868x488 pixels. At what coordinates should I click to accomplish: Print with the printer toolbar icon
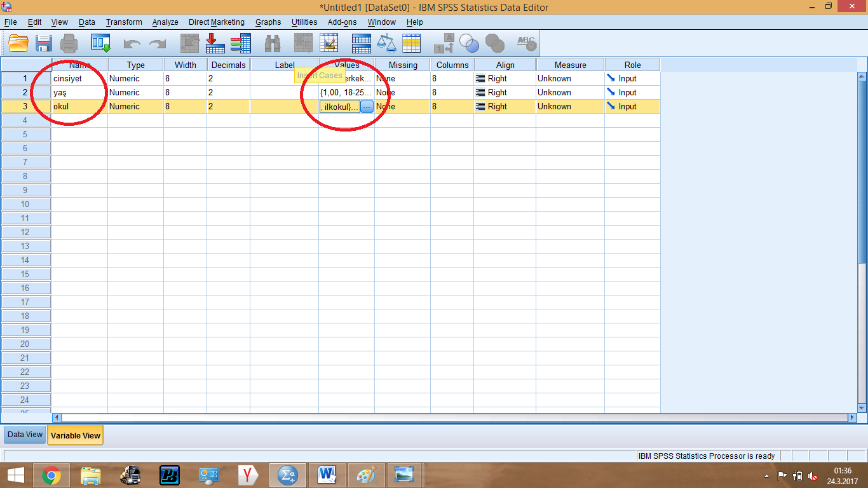(69, 43)
